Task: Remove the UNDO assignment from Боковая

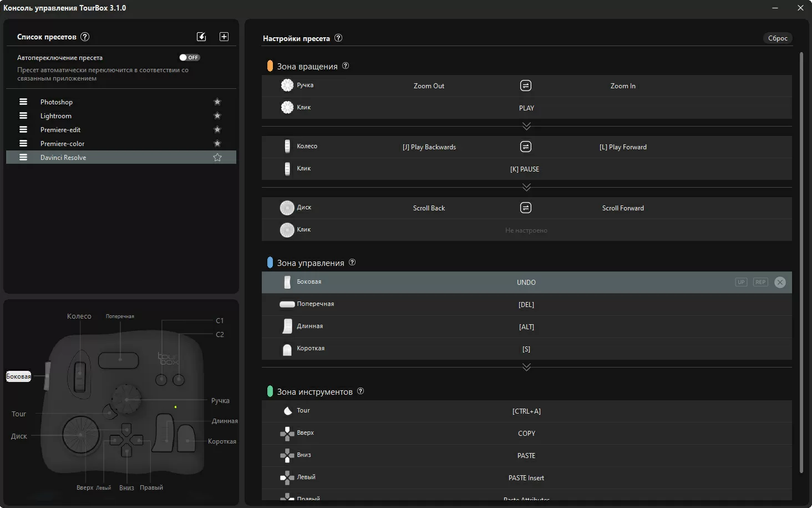Action: click(780, 282)
